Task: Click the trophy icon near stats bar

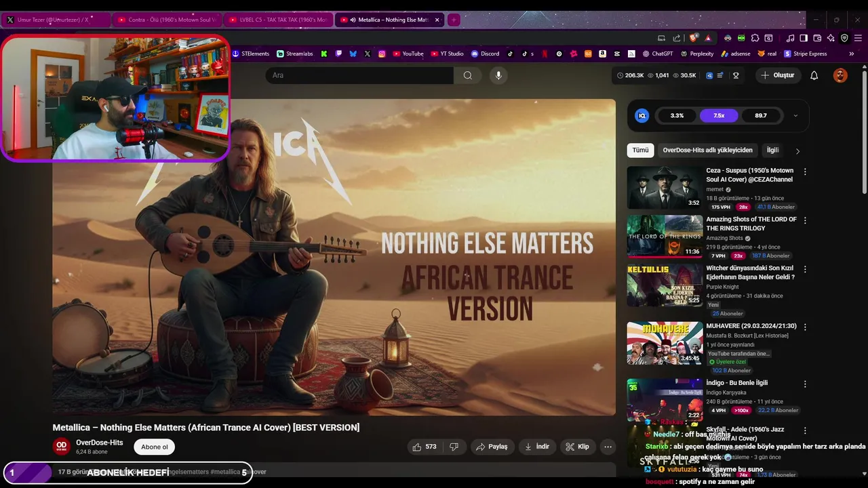Action: pyautogui.click(x=736, y=75)
